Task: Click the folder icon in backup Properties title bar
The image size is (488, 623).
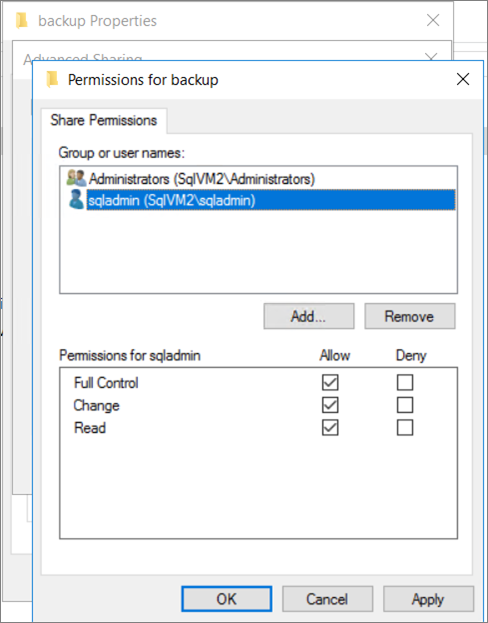Action: pos(22,21)
